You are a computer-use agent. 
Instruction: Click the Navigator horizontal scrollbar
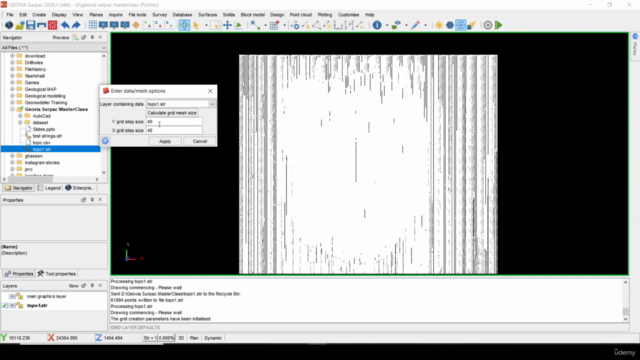[x=30, y=179]
